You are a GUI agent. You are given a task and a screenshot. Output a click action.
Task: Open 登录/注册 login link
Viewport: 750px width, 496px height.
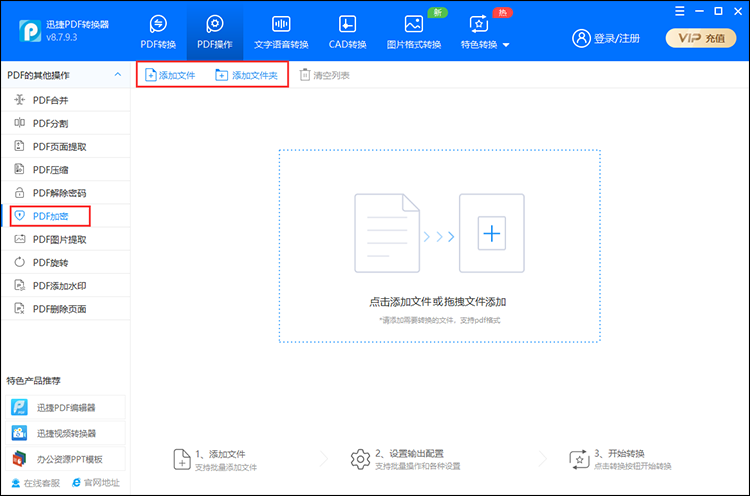pos(617,38)
